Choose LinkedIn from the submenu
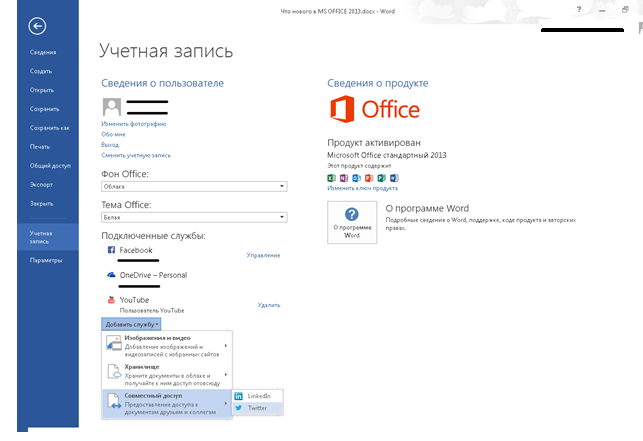The height and width of the screenshot is (441, 643). pos(258,396)
